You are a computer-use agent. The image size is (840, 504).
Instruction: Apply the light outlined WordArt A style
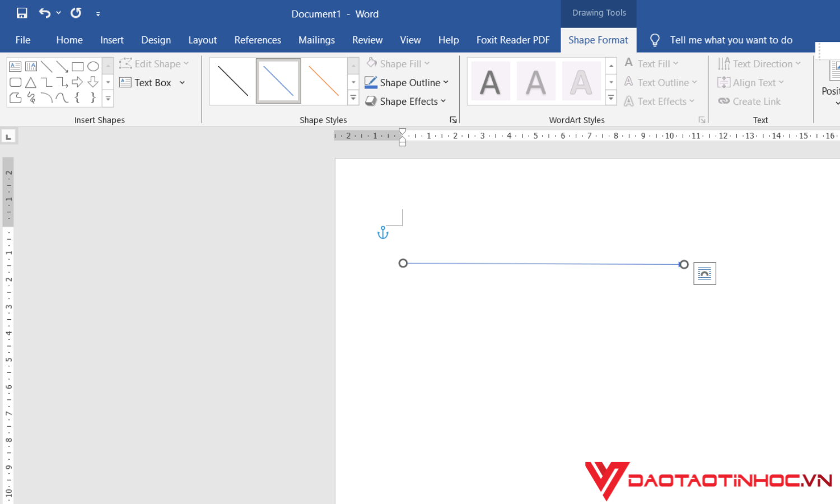[581, 82]
